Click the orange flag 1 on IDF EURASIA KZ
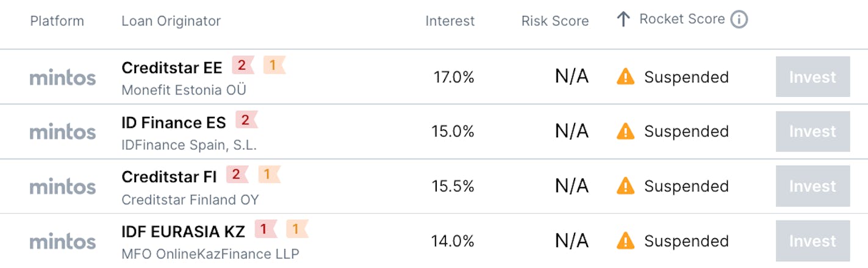 pos(297,229)
